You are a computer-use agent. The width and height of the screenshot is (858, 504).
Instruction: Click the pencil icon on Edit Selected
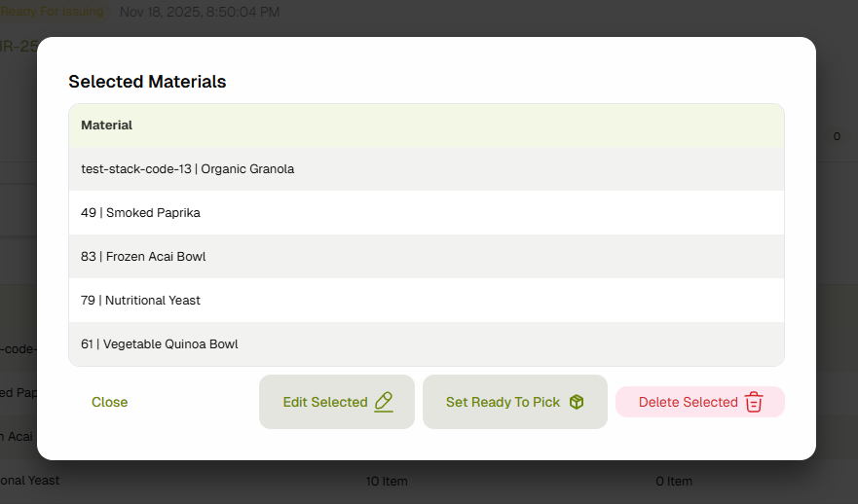pos(384,402)
